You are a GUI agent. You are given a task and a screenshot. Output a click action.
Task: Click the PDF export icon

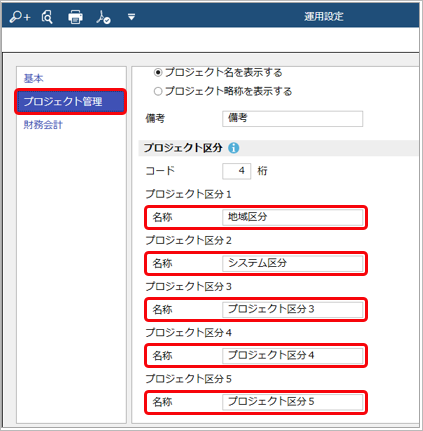(103, 17)
